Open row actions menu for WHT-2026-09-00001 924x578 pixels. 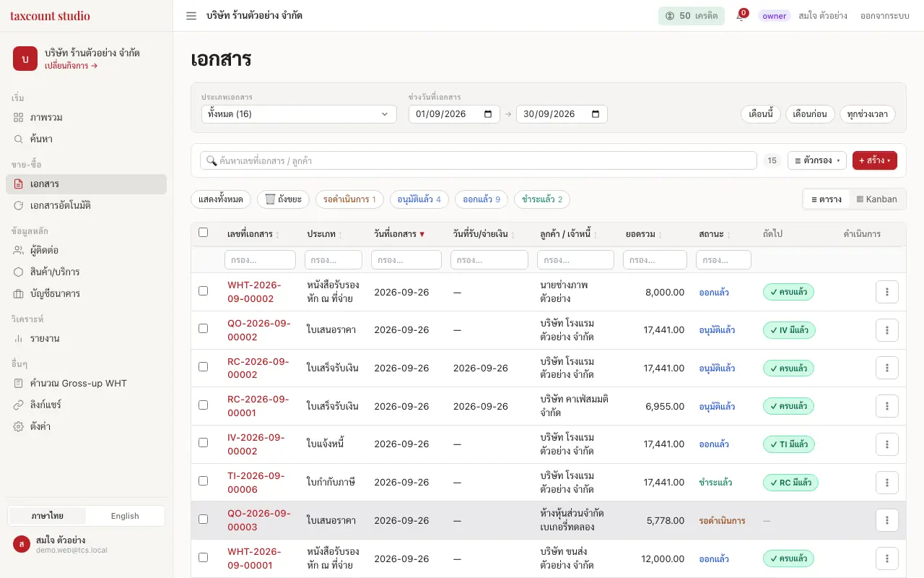point(887,558)
